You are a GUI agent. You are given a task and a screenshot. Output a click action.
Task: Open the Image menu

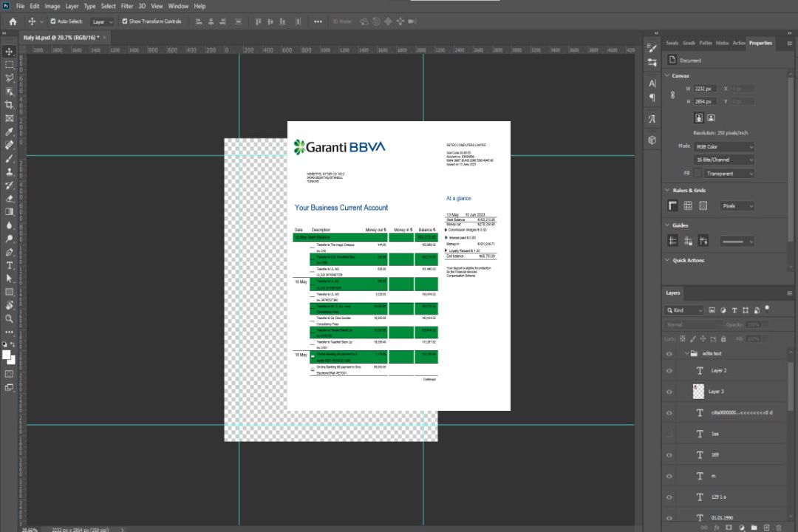point(52,6)
